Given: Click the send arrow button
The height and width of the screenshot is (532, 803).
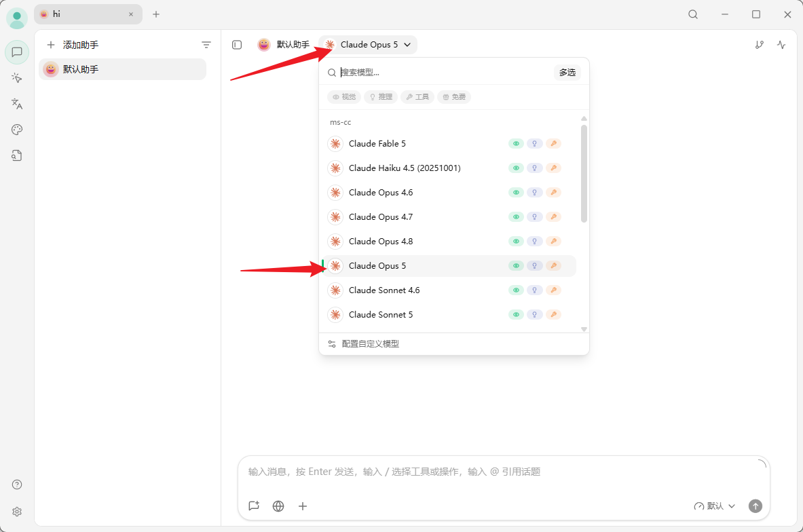Looking at the screenshot, I should pos(755,506).
